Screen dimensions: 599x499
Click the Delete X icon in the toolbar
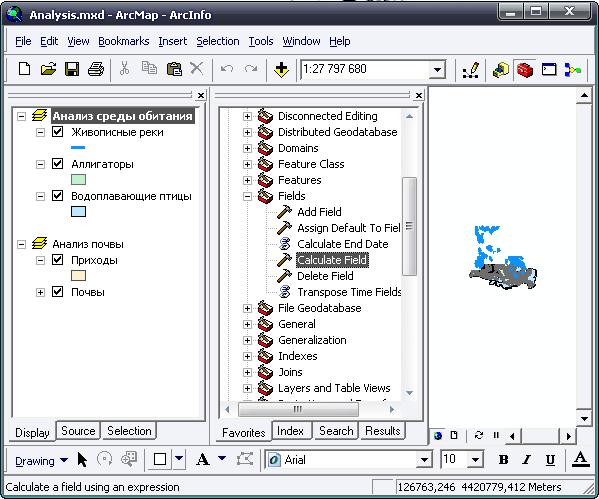pos(197,68)
